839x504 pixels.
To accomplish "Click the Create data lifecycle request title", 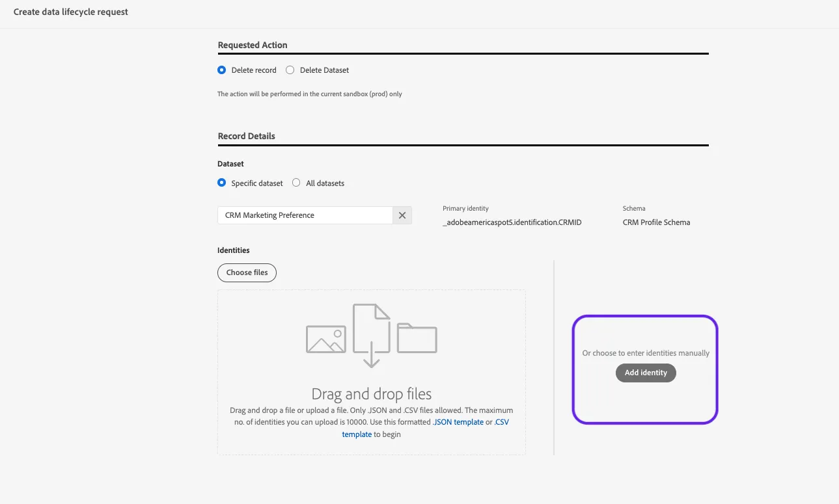I will (71, 12).
